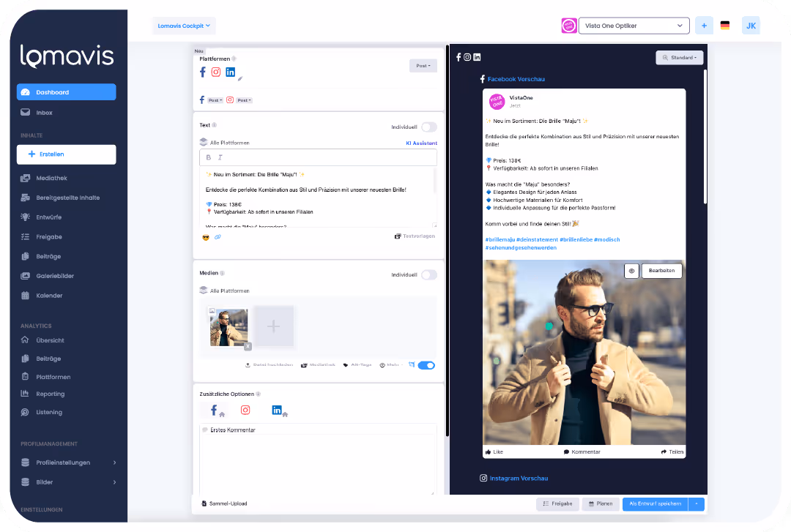Add Alt-Tags to the uploaded media
Image resolution: width=791 pixels, height=532 pixels.
point(357,364)
